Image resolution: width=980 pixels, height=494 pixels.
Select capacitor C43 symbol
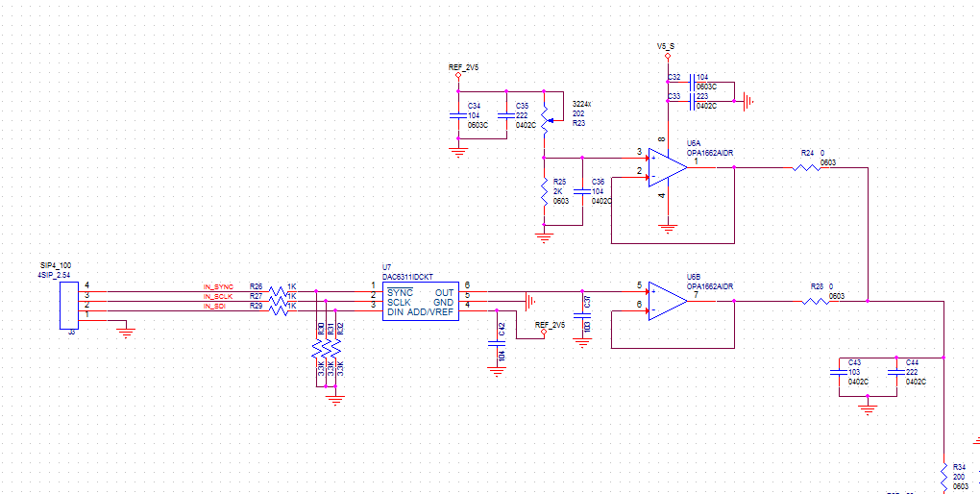(x=839, y=372)
